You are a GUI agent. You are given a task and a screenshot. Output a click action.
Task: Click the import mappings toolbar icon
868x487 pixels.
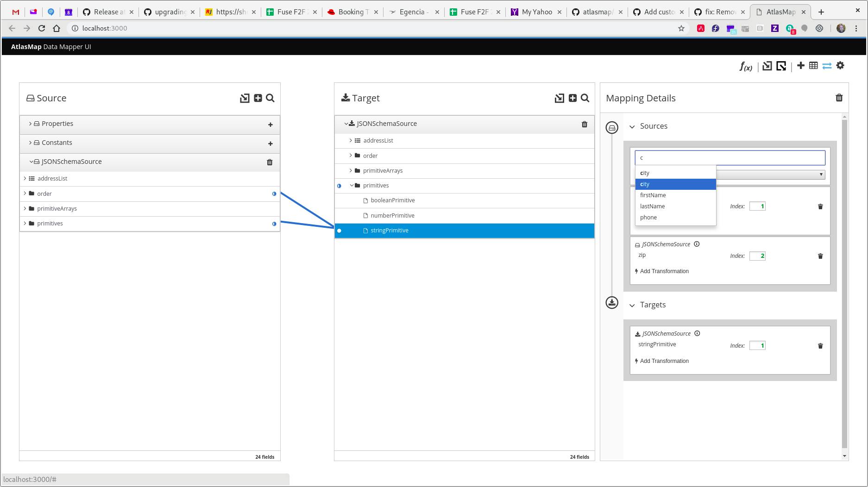pyautogui.click(x=767, y=65)
